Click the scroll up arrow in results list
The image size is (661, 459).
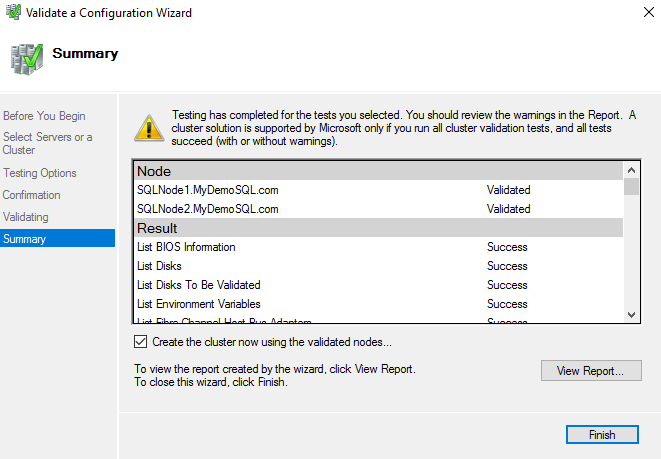631,170
